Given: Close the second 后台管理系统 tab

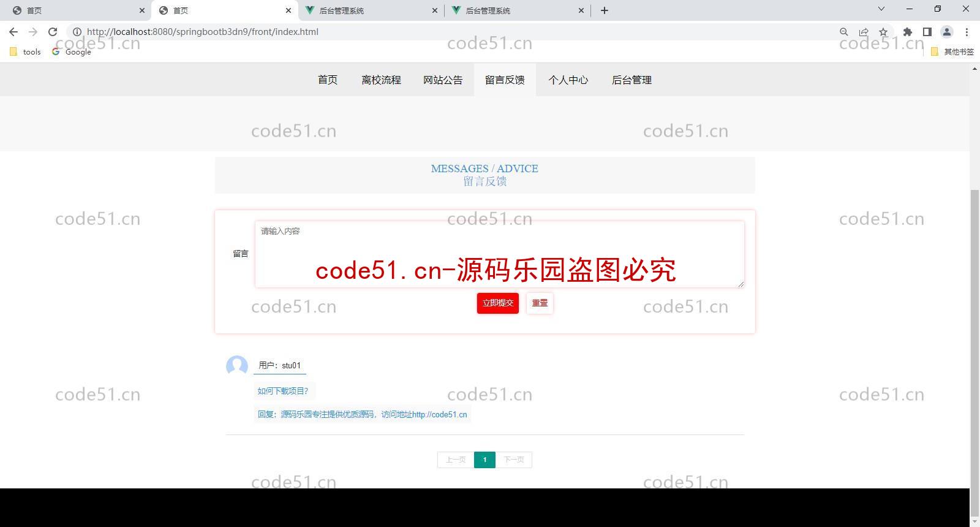Looking at the screenshot, I should tap(581, 10).
